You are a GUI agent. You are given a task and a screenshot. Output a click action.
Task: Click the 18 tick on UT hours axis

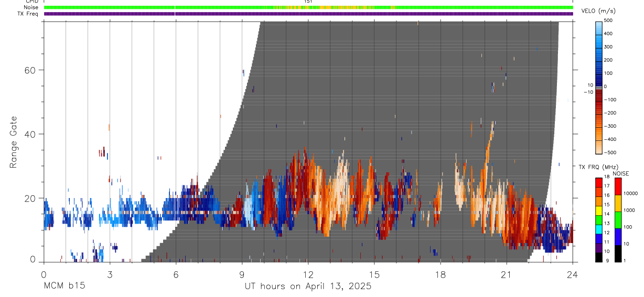(441, 274)
